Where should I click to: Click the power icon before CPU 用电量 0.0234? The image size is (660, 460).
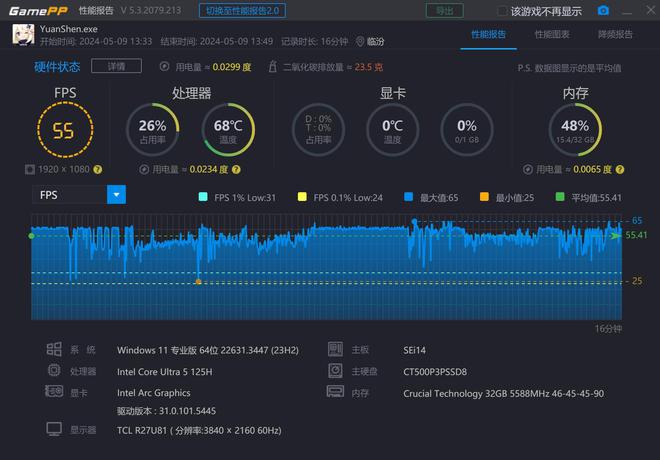144,169
